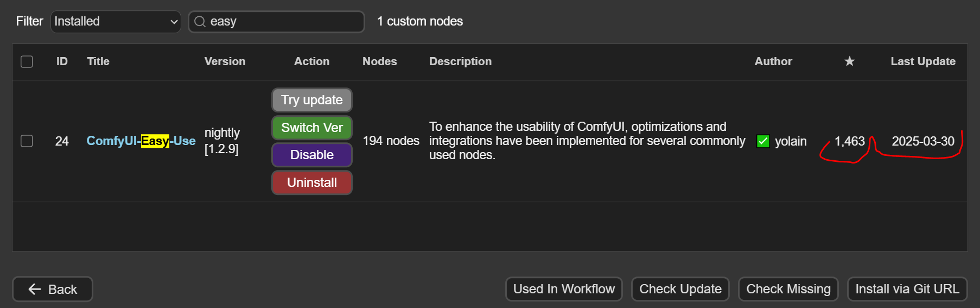Click the Try update button

point(312,100)
